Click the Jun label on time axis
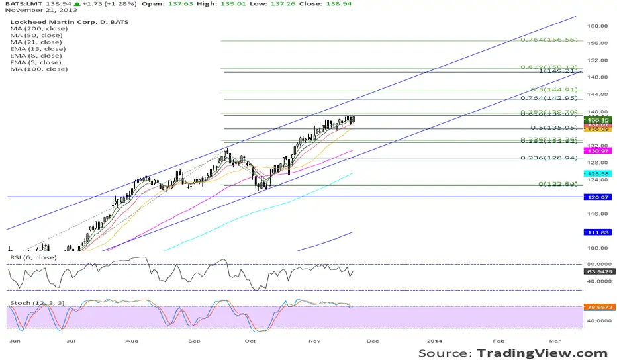 click(x=15, y=341)
